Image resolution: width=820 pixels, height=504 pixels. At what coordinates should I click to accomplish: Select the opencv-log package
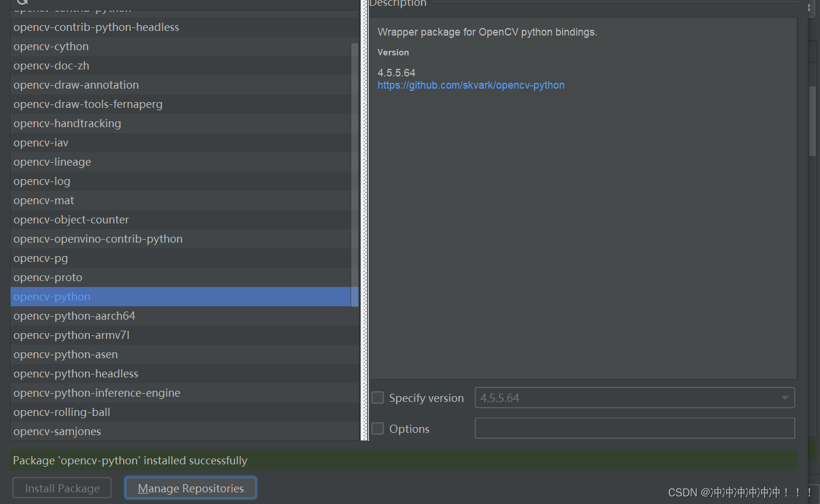(x=185, y=181)
